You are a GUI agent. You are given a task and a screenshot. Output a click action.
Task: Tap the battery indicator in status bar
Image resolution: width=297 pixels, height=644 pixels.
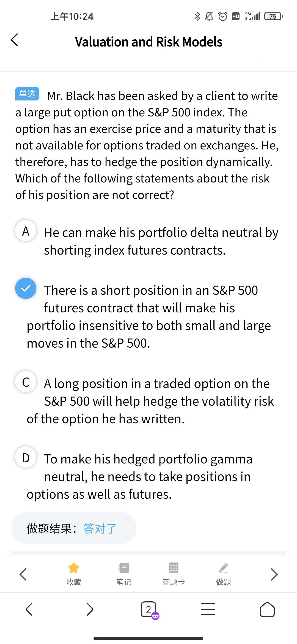tap(273, 17)
